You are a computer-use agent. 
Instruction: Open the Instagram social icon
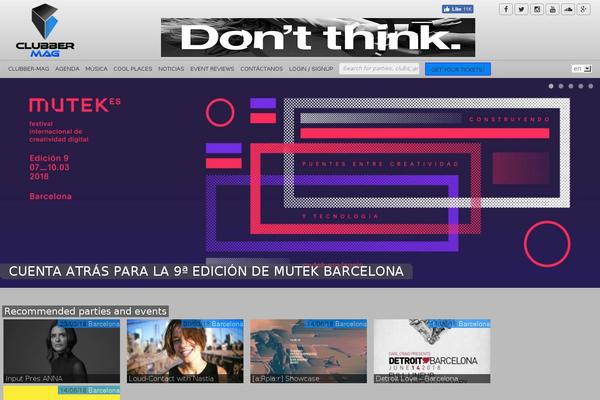537,9
